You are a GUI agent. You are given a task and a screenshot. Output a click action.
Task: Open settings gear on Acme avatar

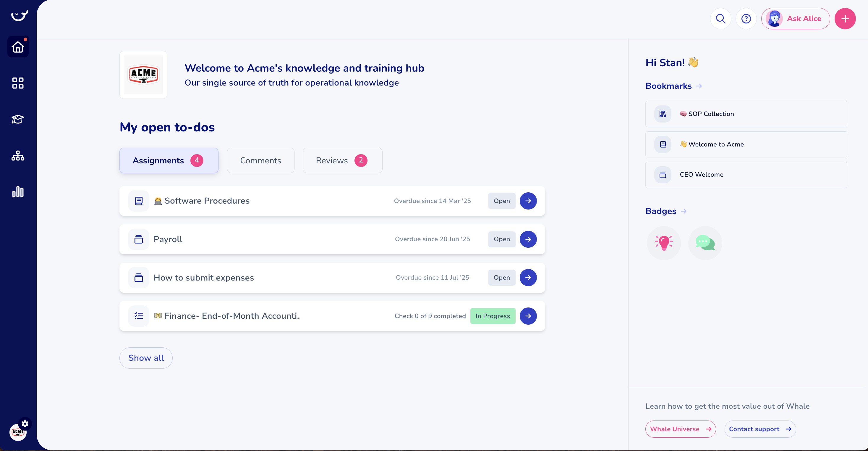[x=25, y=423]
